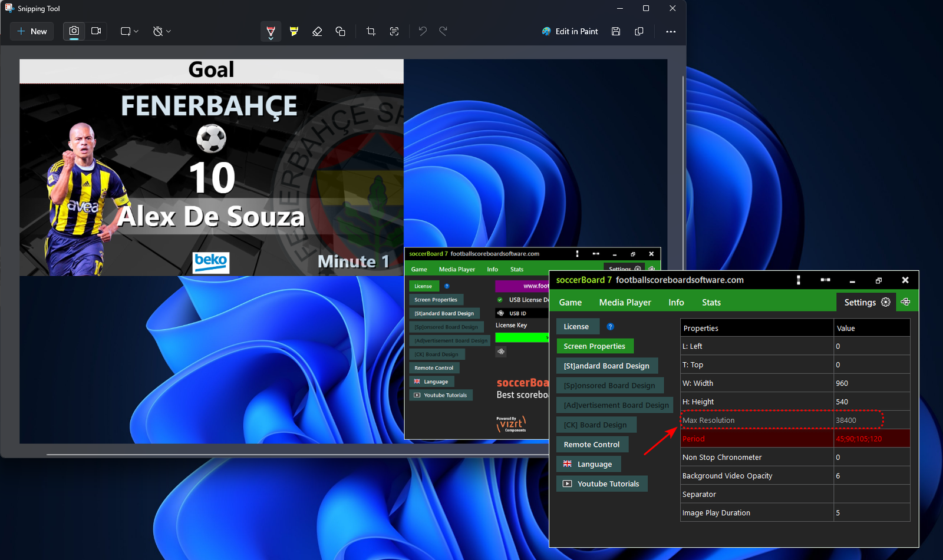
Task: Select the yellow highlighter tool
Action: click(294, 31)
